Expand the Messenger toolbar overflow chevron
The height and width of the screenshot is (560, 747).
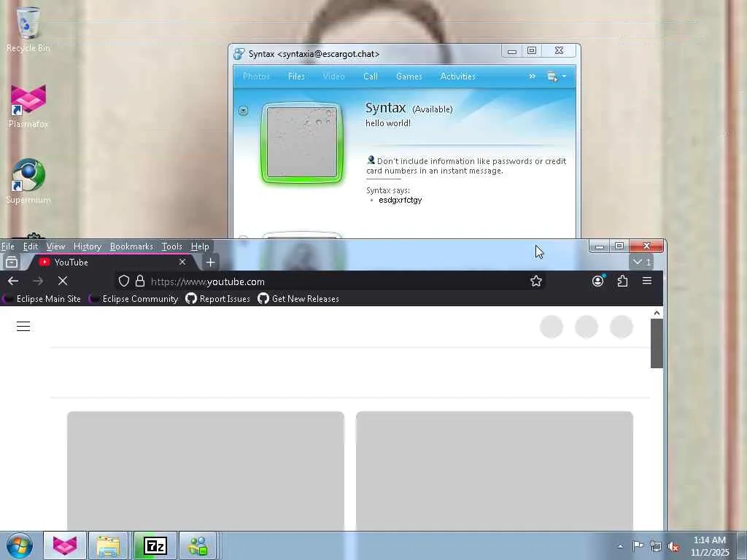pos(532,76)
